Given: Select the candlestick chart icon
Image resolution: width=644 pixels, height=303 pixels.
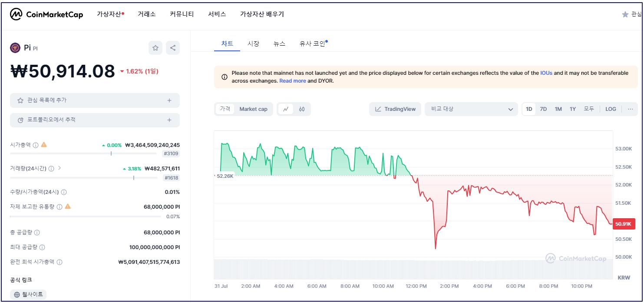Looking at the screenshot, I should 301,109.
